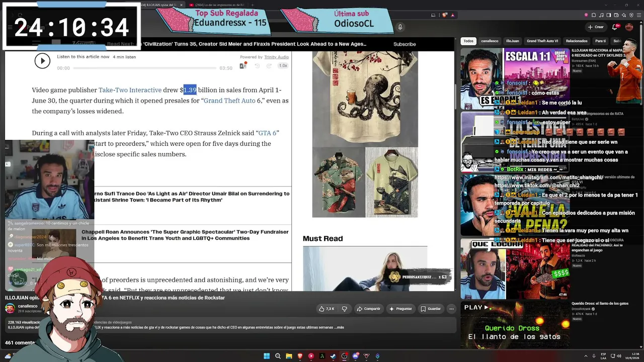Open OBS Studio from the taskbar
644x362 pixels.
(x=344, y=356)
